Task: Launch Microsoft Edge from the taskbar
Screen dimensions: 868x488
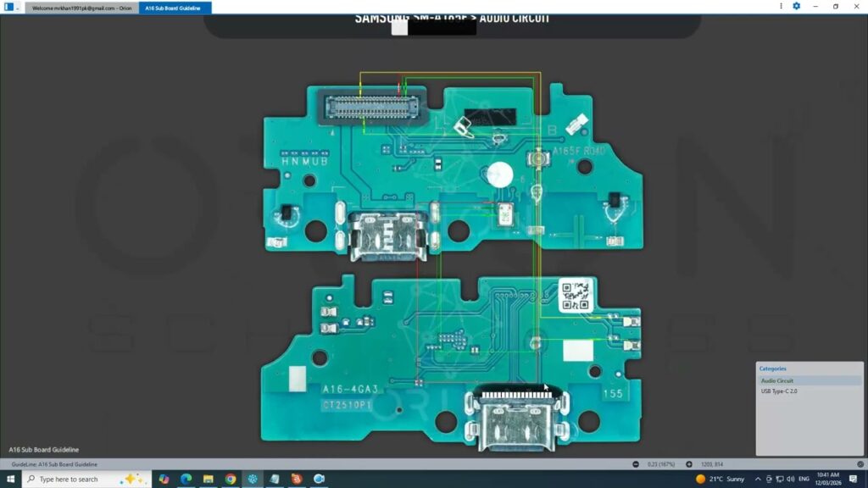Action: [185, 479]
